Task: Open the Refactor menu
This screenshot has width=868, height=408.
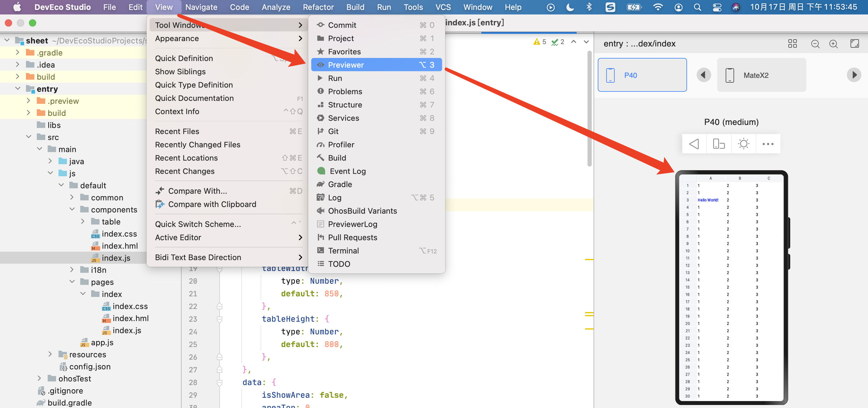Action: [318, 7]
